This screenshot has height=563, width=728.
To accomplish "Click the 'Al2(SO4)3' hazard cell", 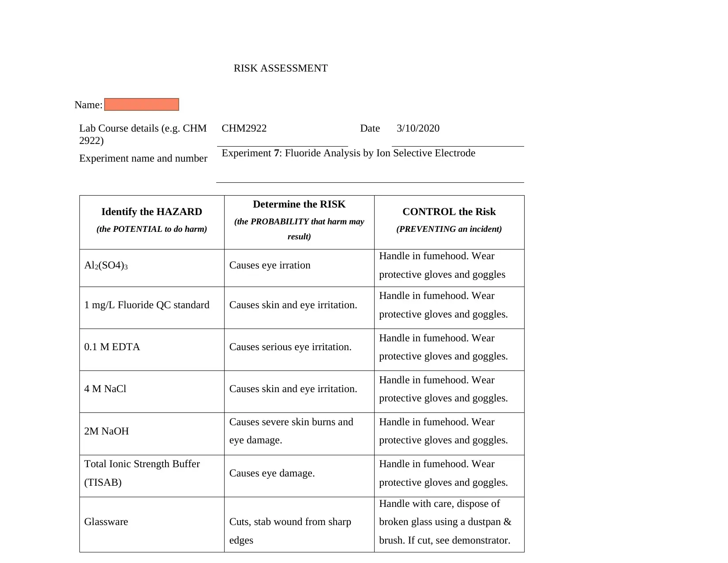I will coord(152,268).
